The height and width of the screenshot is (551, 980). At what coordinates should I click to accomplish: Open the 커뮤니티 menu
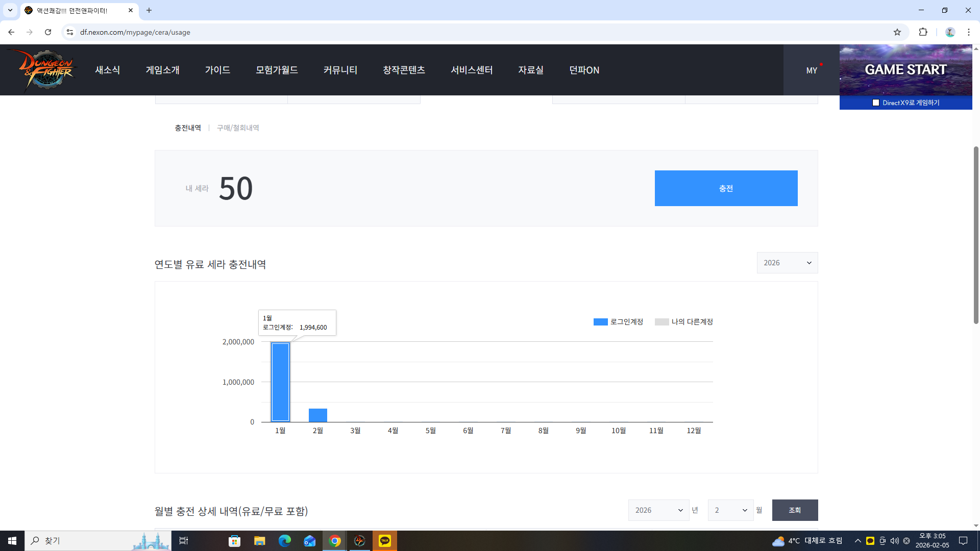340,70
